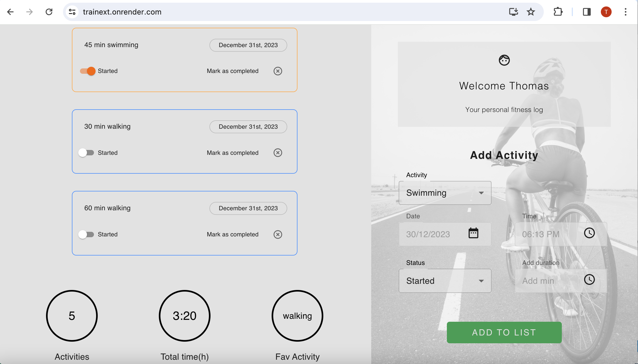
Task: Click Mark as completed on 45 min swimming
Action: [232, 71]
